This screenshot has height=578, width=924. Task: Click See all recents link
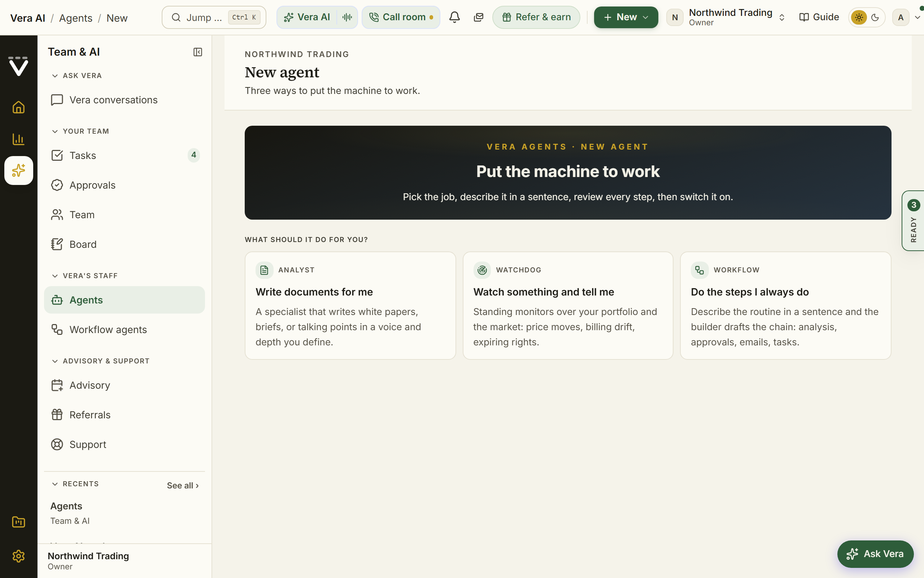click(183, 486)
